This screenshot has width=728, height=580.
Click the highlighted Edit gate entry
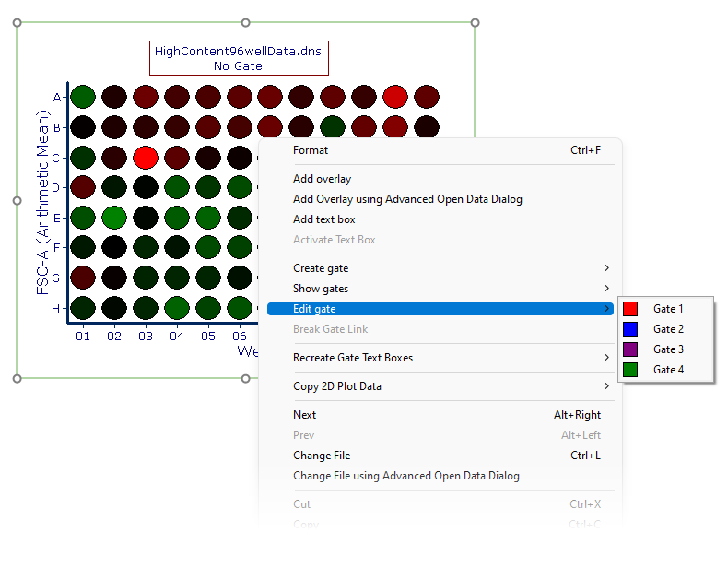click(x=440, y=309)
